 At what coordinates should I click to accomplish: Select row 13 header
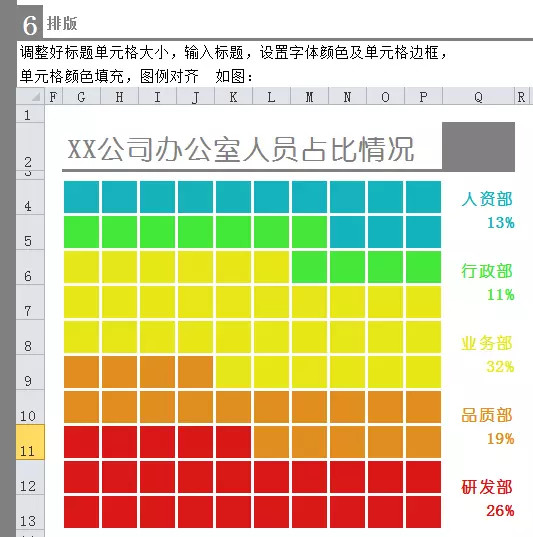(30, 512)
